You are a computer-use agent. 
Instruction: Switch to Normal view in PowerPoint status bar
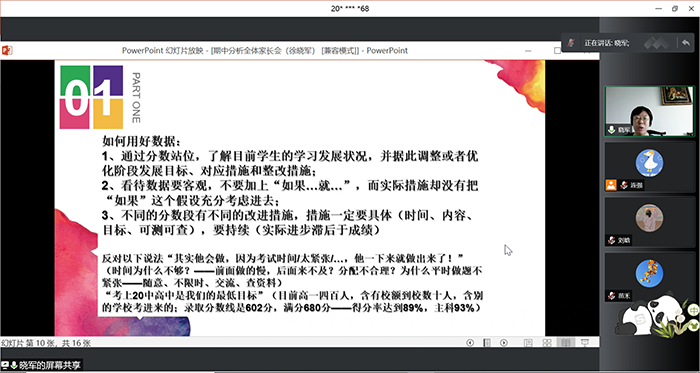coord(528,343)
